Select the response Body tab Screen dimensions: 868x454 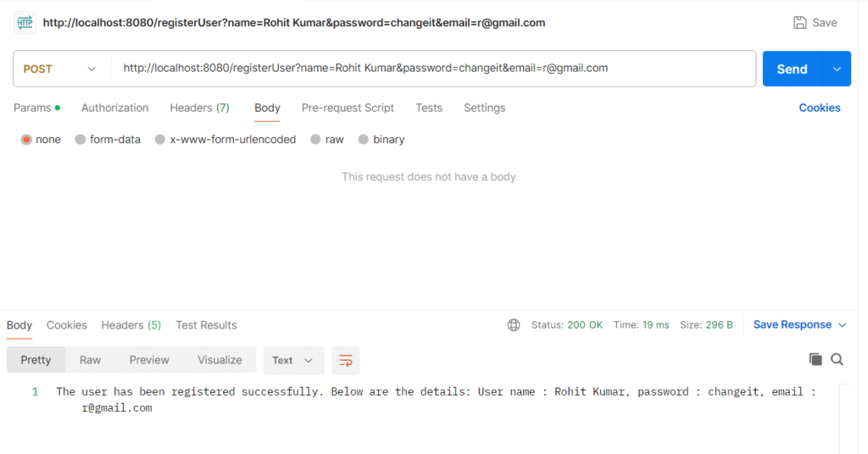tap(19, 325)
